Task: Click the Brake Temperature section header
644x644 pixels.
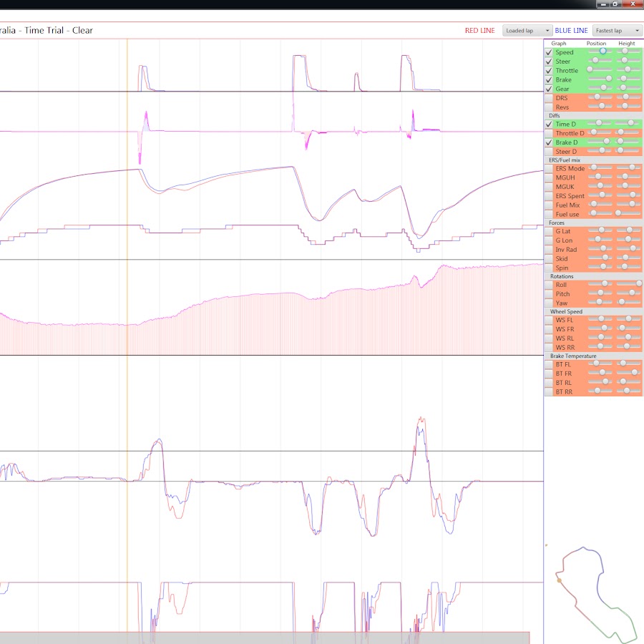Action: [573, 356]
